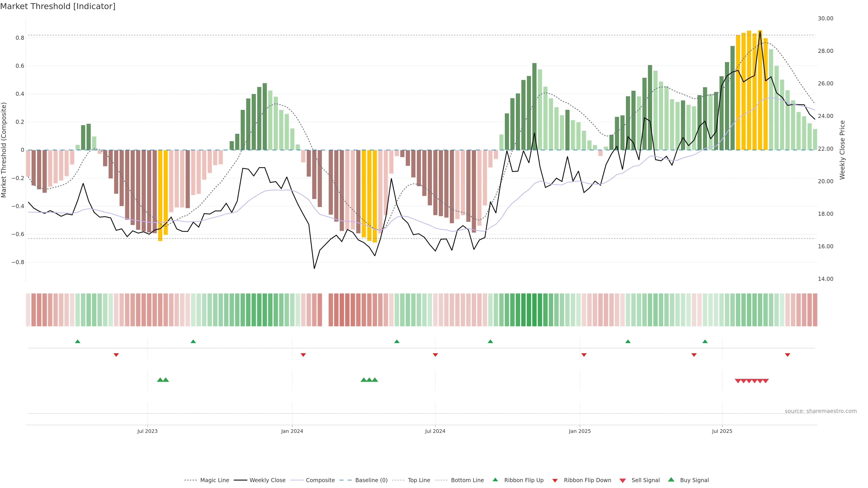Click the Ribbon Flip Up legend triangle
The image size is (868, 488).
(495, 480)
